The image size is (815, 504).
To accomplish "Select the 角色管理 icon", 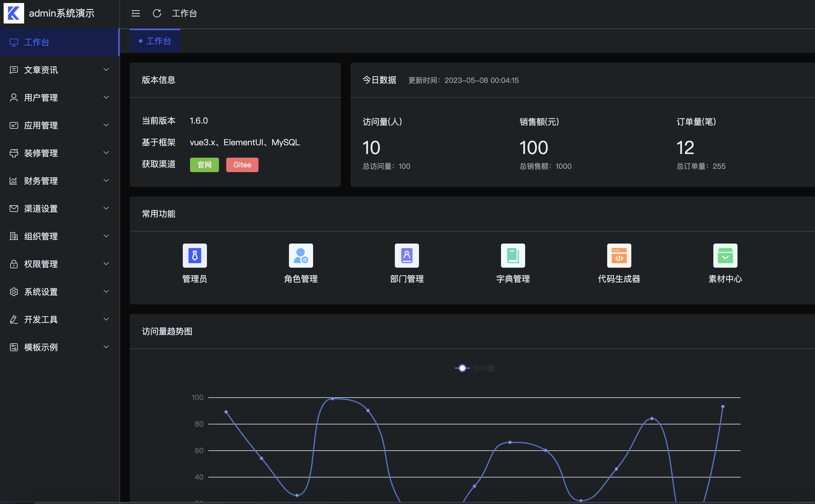I will click(x=300, y=255).
